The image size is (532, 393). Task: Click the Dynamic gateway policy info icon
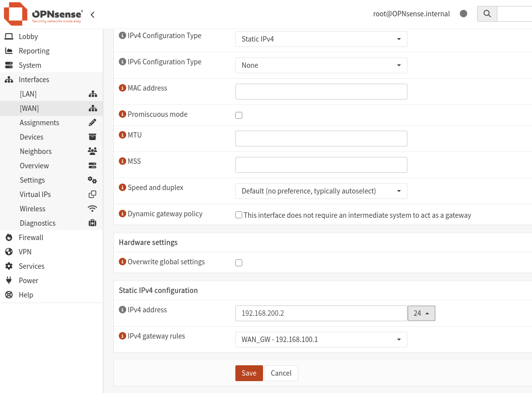point(123,214)
